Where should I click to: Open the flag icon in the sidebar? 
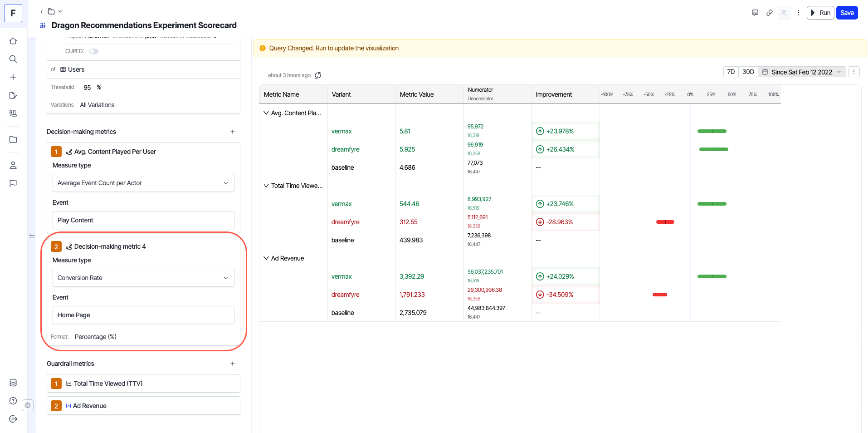coord(13,183)
